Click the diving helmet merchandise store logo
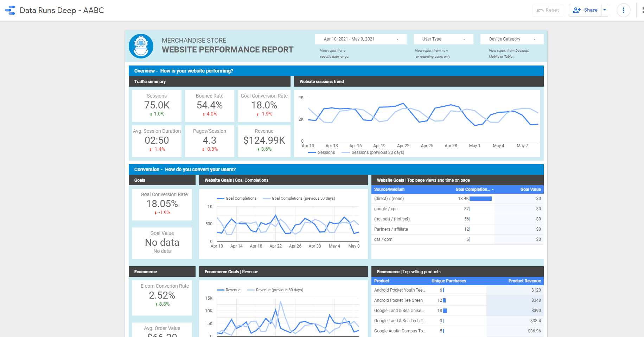The height and width of the screenshot is (337, 644). [x=141, y=46]
